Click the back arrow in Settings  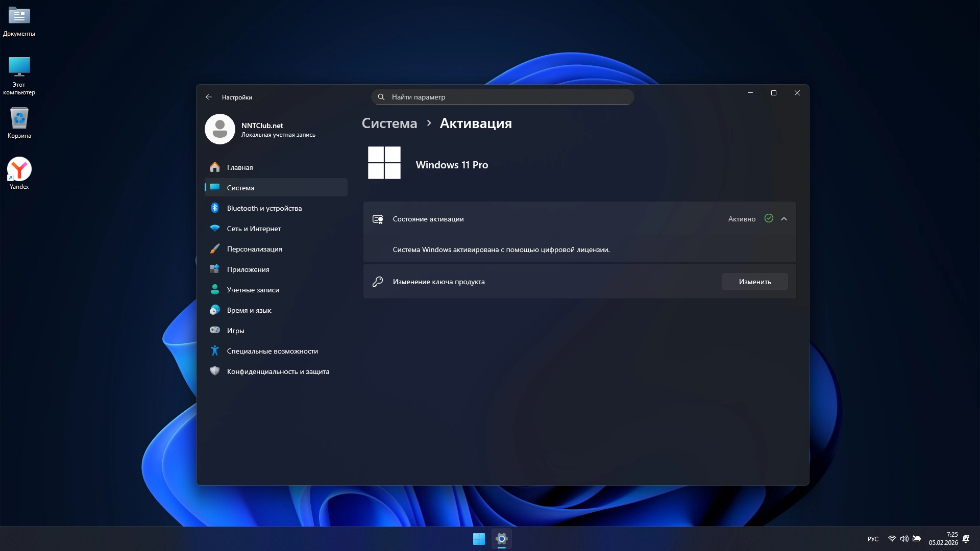click(208, 97)
